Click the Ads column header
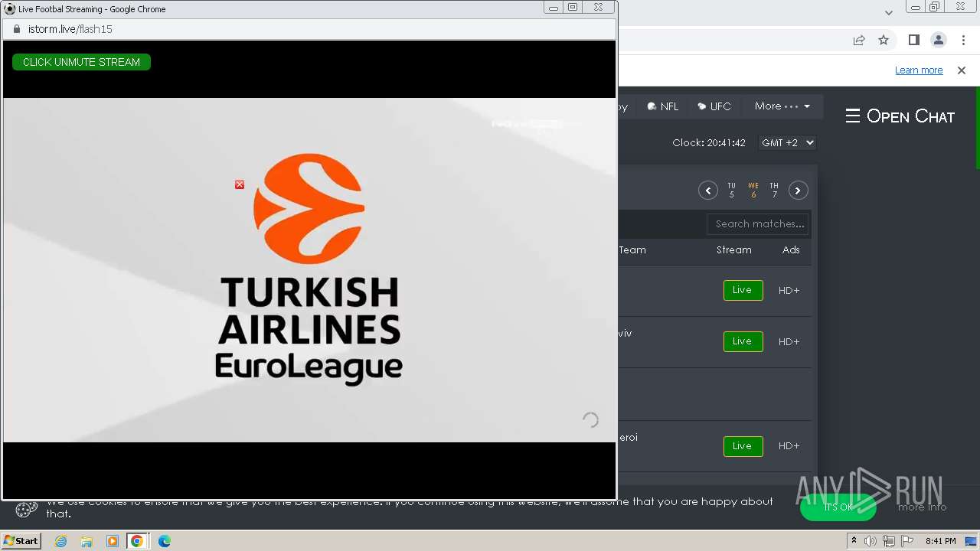Image resolution: width=980 pixels, height=551 pixels. click(x=791, y=250)
